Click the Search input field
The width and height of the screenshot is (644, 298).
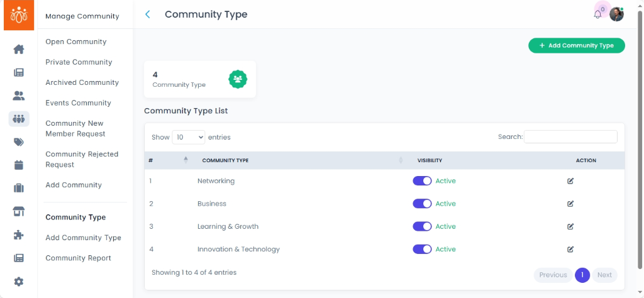point(570,137)
